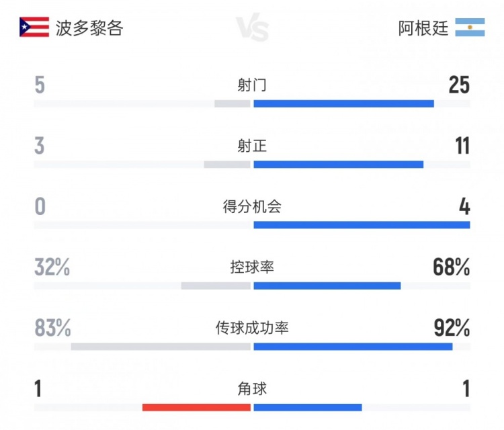Click Puerto Rico's gray 传球成功率 bar
Screen dimensions: 504x430
coord(161,347)
